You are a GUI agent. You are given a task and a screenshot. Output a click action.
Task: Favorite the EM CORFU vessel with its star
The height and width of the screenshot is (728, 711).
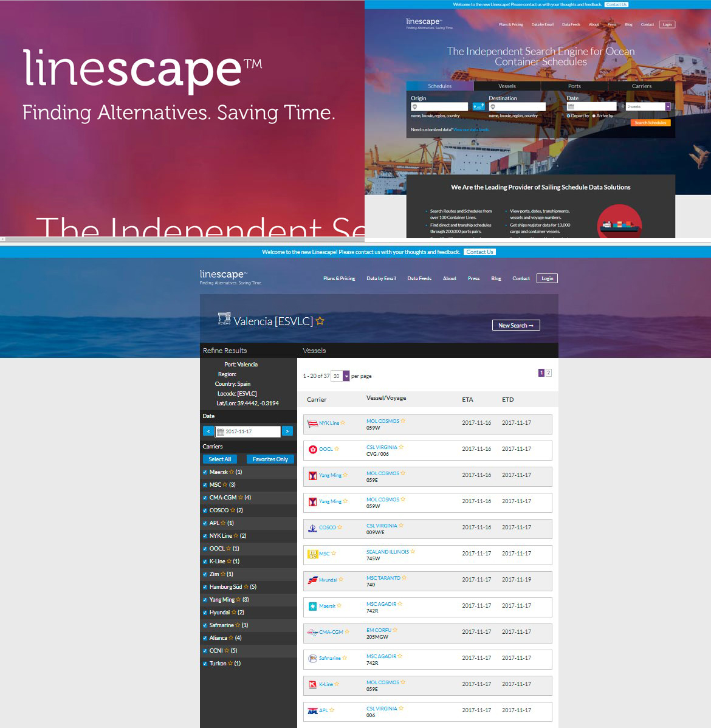tap(395, 630)
